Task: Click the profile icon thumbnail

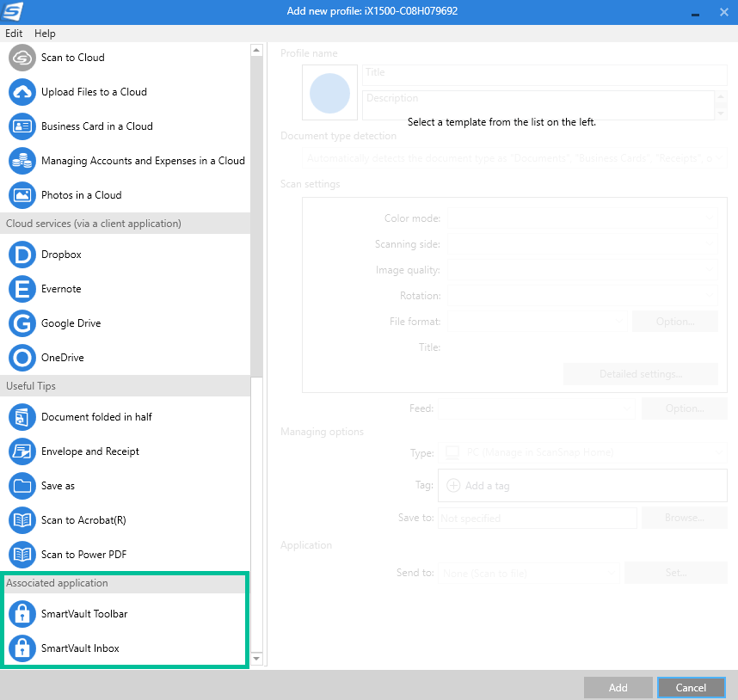Action: pyautogui.click(x=329, y=93)
